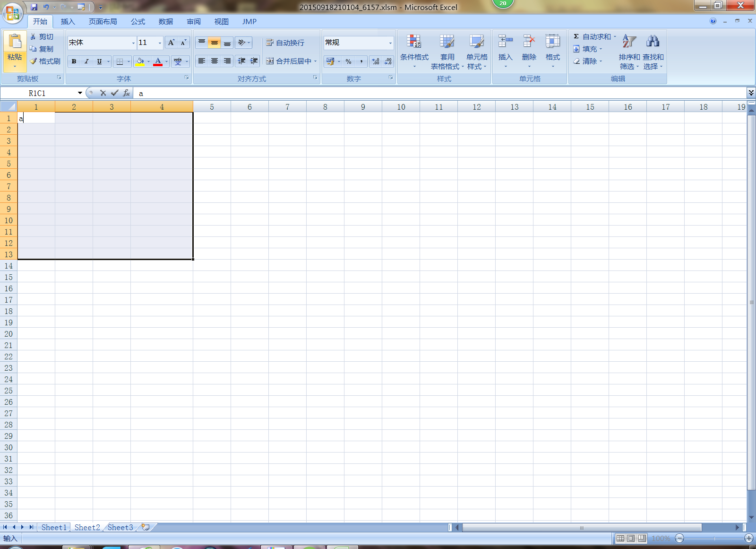Toggle italic formatting

tap(86, 61)
